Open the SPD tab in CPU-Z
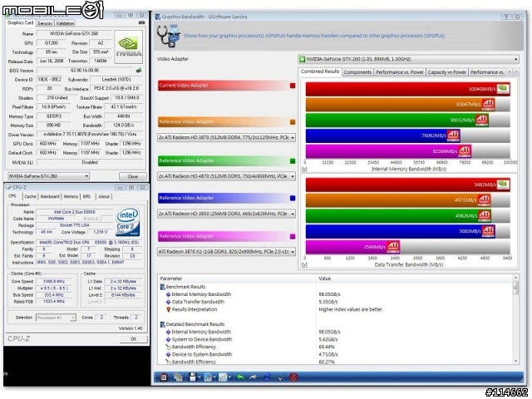532x399 pixels. tap(86, 196)
